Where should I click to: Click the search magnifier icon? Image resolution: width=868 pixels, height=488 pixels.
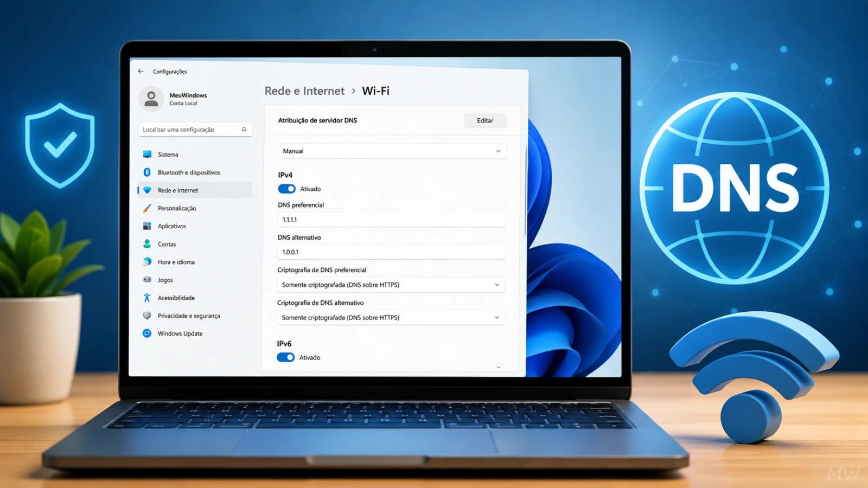[x=244, y=130]
